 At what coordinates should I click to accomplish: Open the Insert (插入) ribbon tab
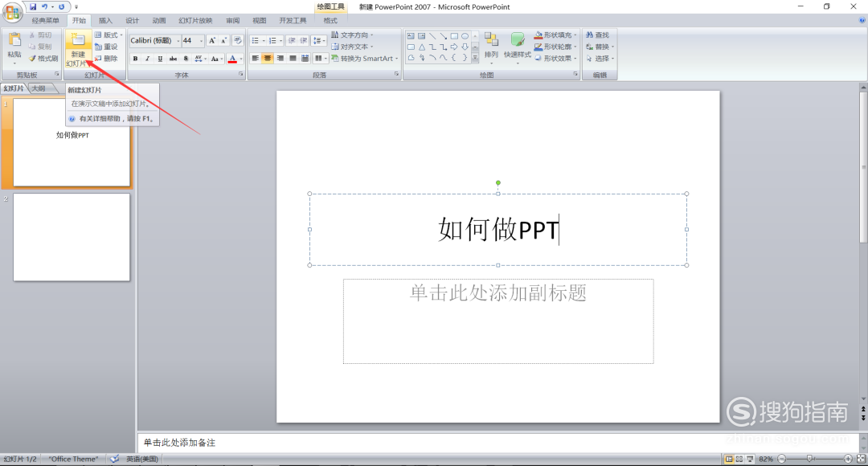105,20
